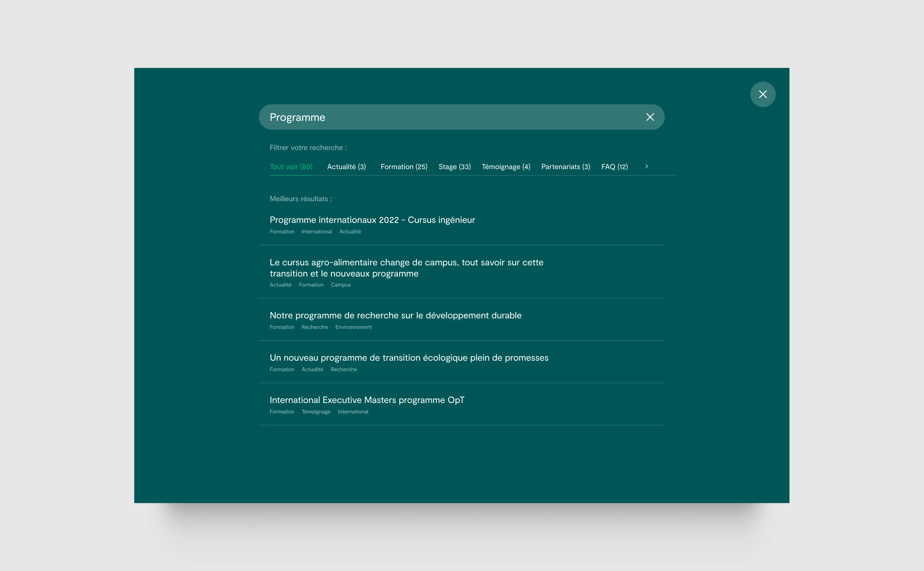Click International tag under first result
This screenshot has width=924, height=571.
click(316, 232)
